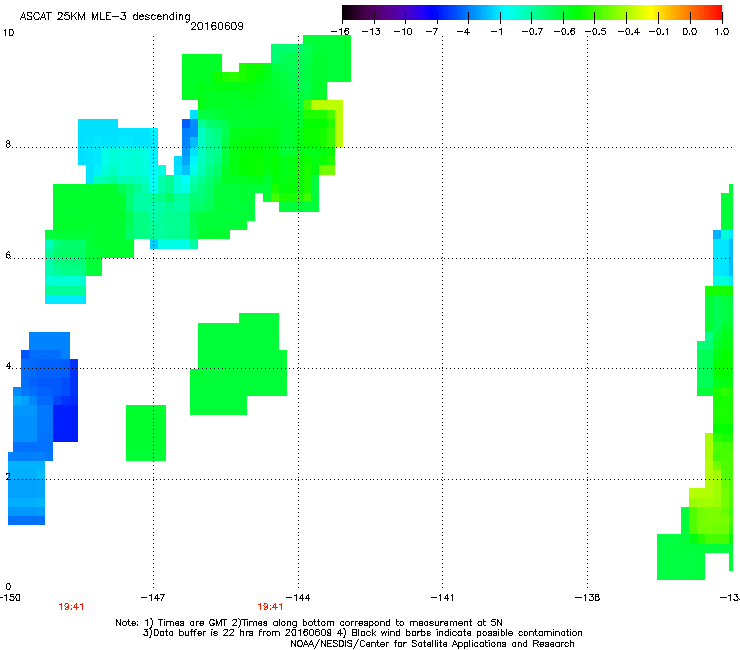Click the date label 20160609 under the title

click(217, 26)
